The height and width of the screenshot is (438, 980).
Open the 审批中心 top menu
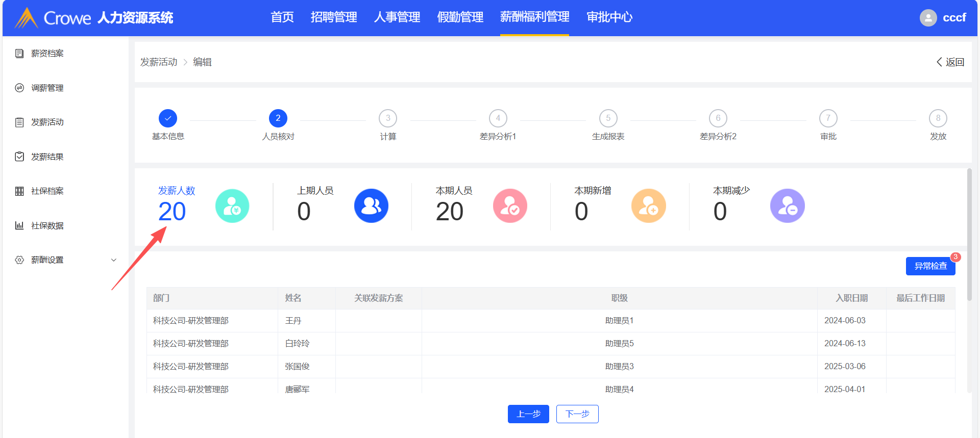(609, 17)
